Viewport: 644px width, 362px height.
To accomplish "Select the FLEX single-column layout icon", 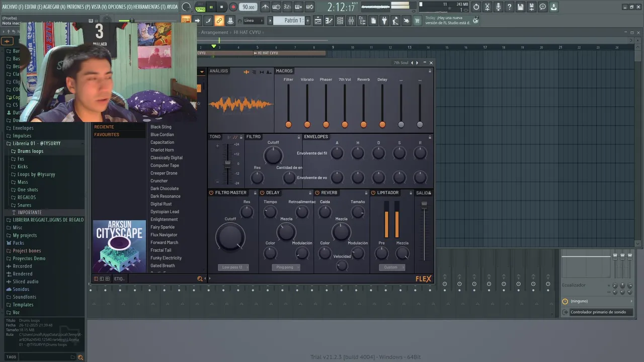I will pyautogui.click(x=96, y=279).
